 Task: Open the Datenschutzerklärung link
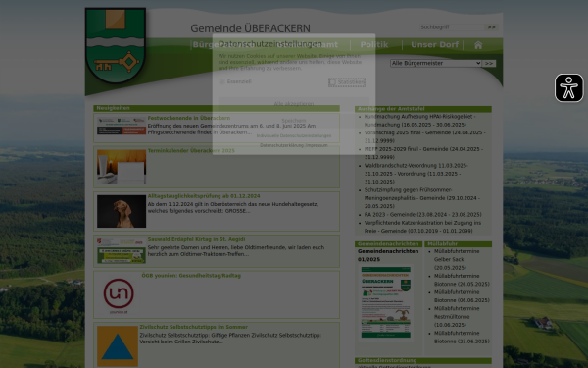281,145
